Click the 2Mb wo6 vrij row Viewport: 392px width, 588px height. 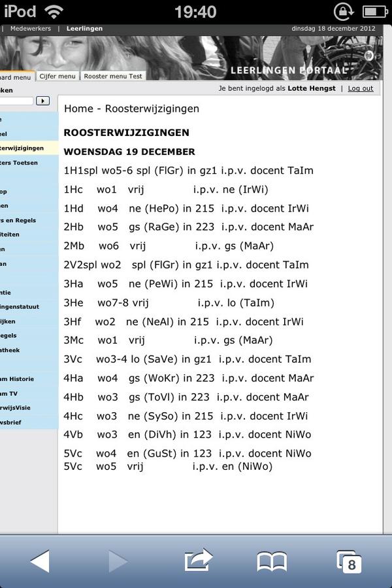[x=169, y=246]
